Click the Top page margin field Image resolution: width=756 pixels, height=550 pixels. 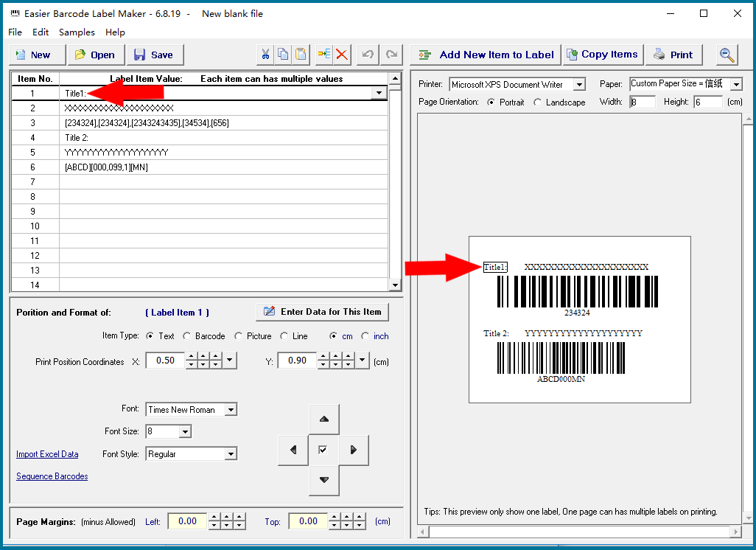click(x=308, y=521)
